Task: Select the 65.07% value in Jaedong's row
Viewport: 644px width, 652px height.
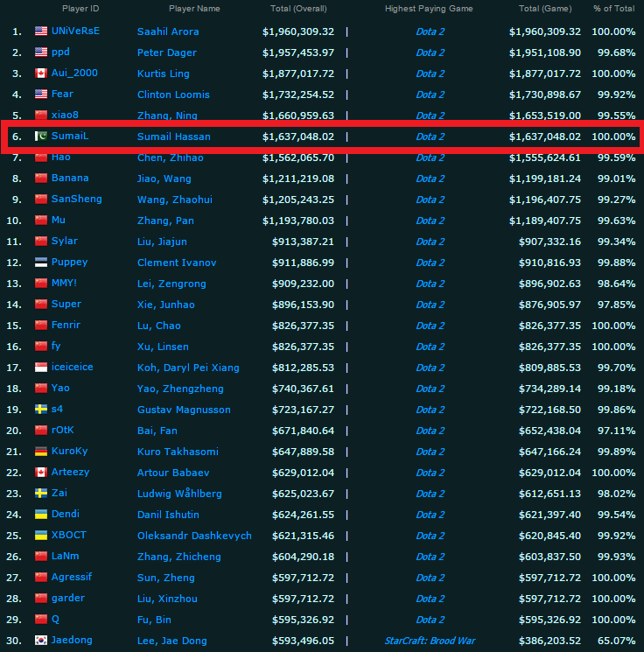Action: pyautogui.click(x=616, y=641)
